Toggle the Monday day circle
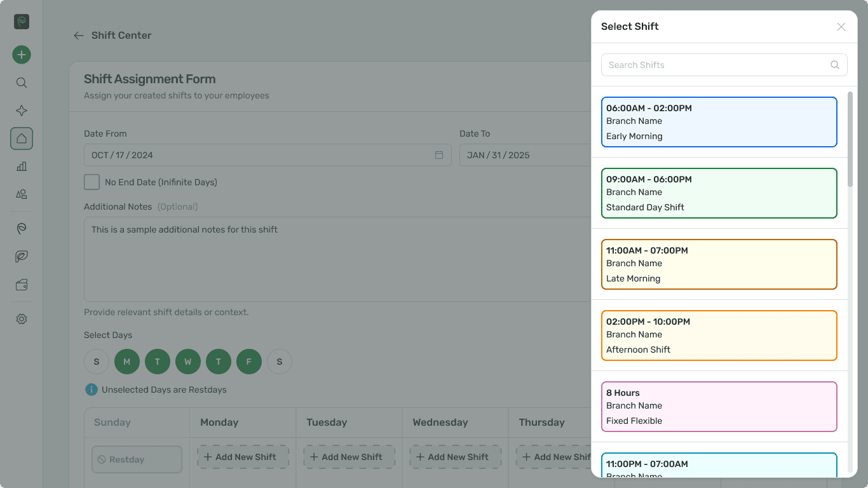This screenshot has width=868, height=488. coord(127,362)
